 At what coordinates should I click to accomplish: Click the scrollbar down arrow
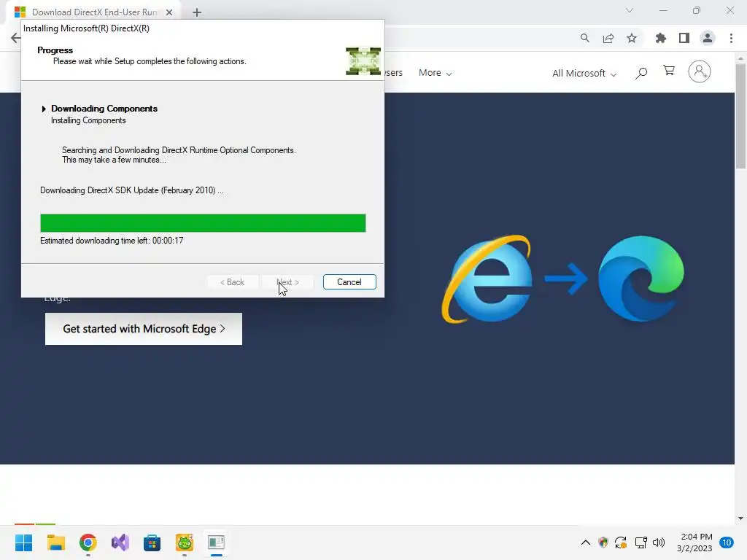point(740,518)
